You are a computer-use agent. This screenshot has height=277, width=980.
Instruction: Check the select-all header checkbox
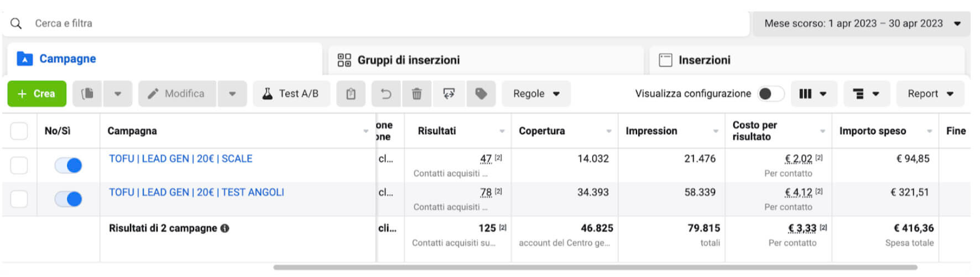(19, 131)
